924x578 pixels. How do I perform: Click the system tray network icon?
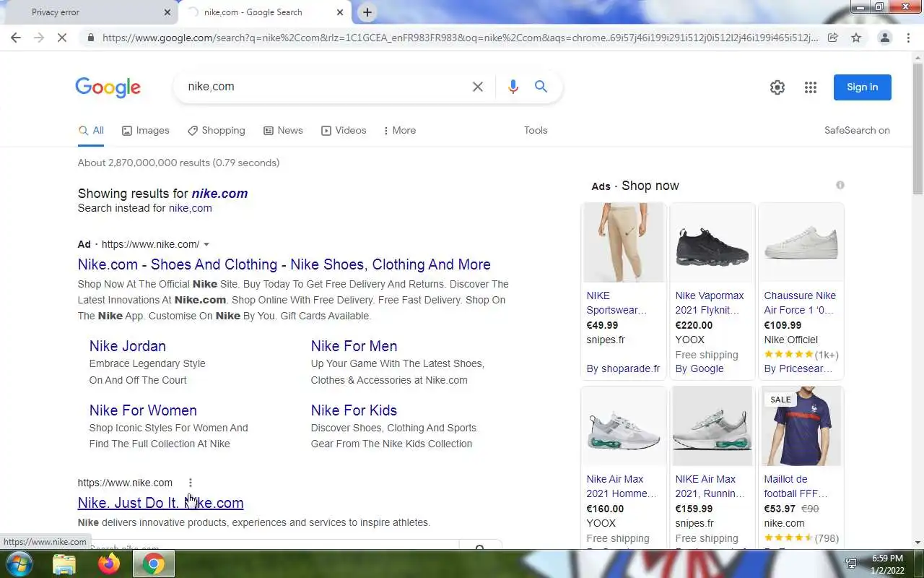pos(851,564)
